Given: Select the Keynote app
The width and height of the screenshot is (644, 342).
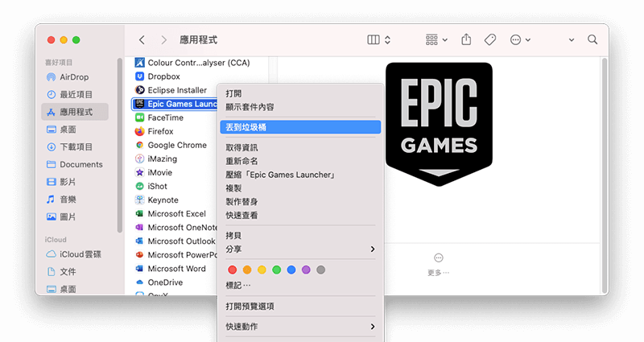Looking at the screenshot, I should coord(157,200).
